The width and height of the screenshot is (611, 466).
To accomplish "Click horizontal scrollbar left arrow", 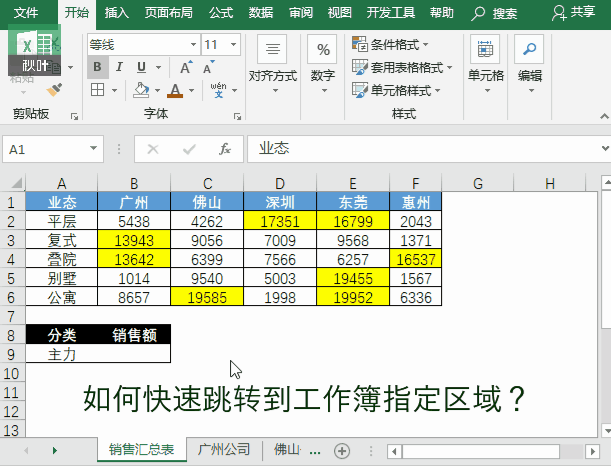I will point(394,452).
